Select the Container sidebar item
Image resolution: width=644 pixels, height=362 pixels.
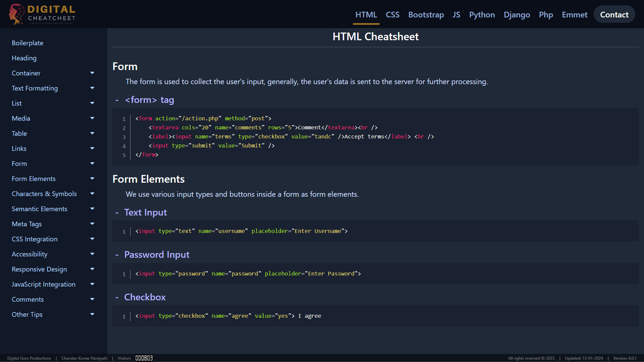(26, 73)
